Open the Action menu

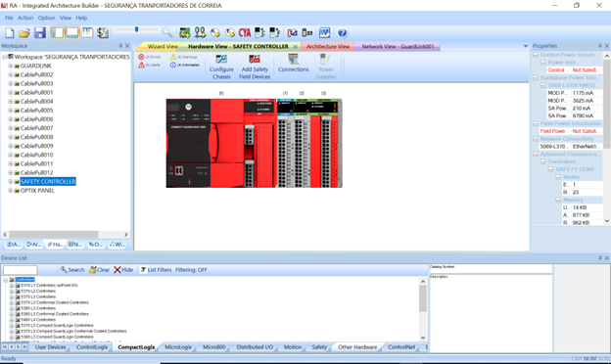[x=25, y=18]
